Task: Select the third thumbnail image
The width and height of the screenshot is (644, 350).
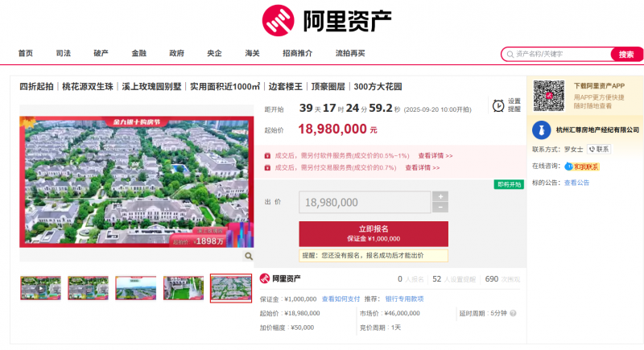Action: point(136,288)
